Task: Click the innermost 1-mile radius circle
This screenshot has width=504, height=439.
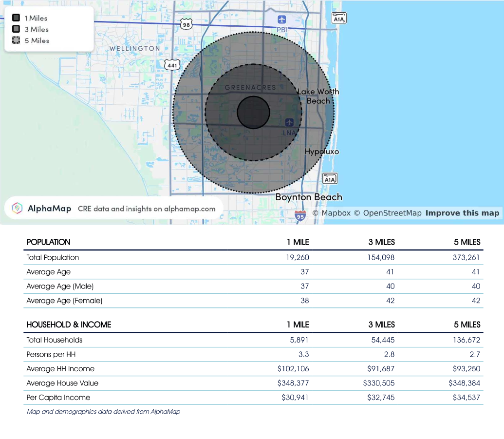Action: tap(253, 113)
